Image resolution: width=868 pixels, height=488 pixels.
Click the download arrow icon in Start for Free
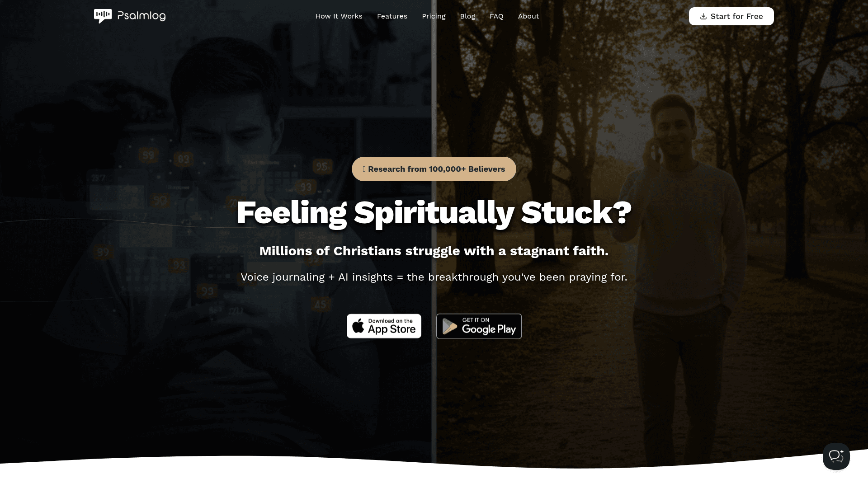tap(703, 17)
